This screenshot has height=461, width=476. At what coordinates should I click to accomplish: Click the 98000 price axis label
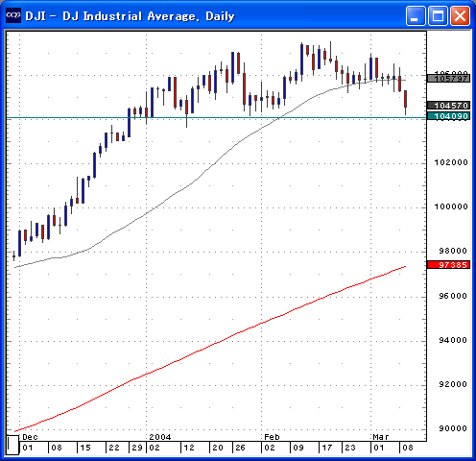[x=453, y=251]
